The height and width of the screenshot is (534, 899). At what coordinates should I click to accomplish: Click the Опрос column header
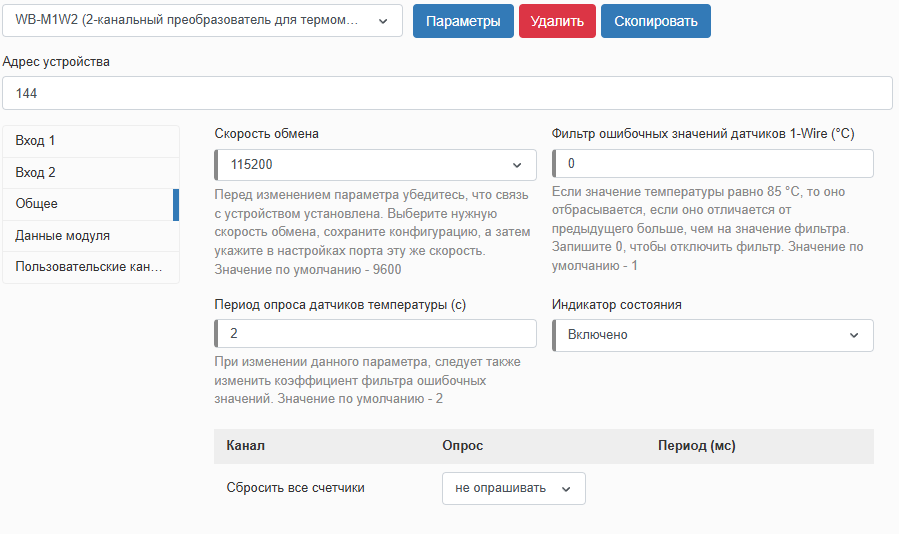tap(462, 445)
